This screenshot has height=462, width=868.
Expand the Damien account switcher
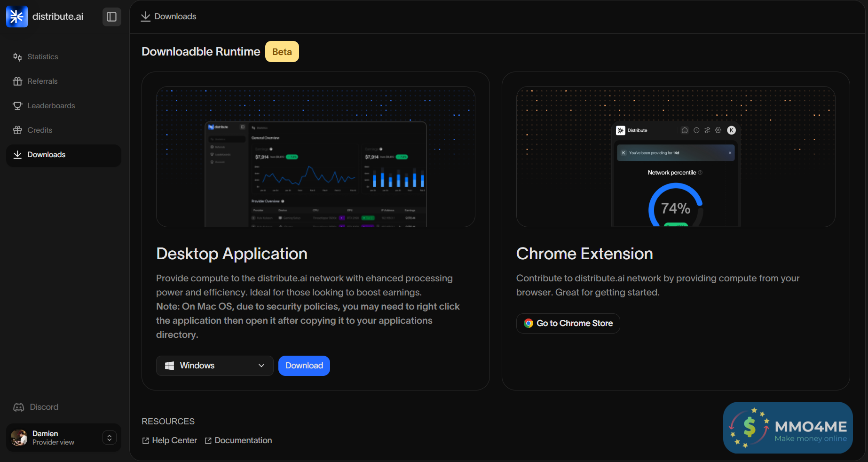(x=109, y=438)
